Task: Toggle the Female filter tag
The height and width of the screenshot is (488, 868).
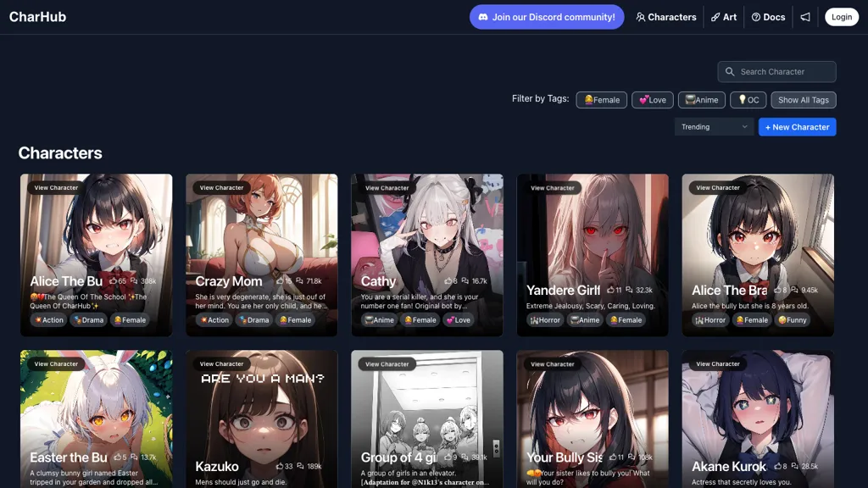Action: tap(601, 100)
